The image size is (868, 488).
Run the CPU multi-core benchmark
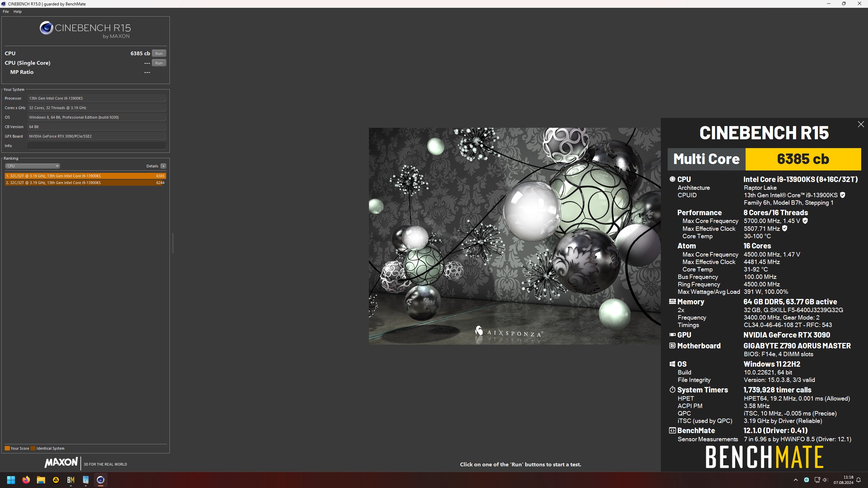pos(159,54)
